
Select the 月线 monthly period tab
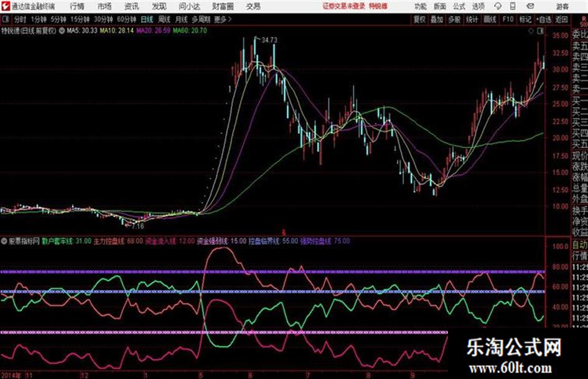182,19
